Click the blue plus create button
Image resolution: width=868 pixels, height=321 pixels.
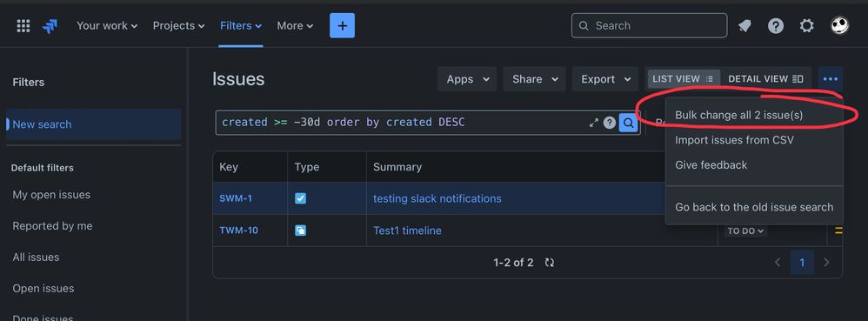click(342, 25)
